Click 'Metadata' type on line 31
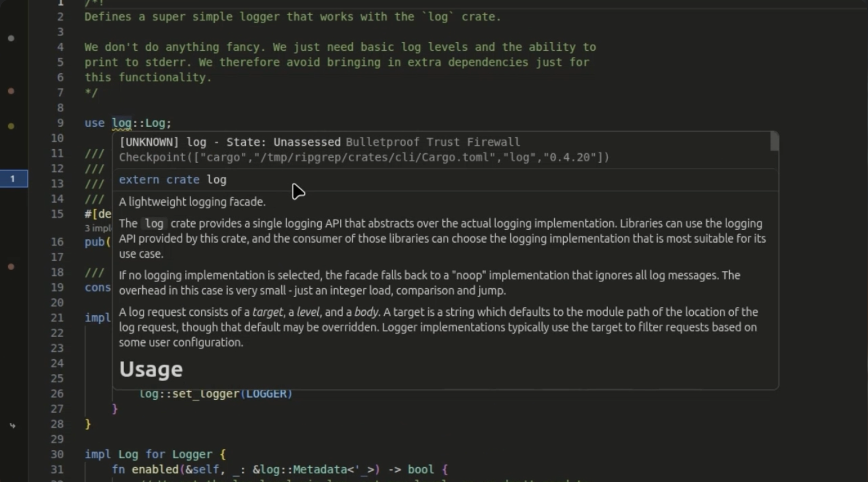This screenshot has height=482, width=868. pyautogui.click(x=320, y=469)
